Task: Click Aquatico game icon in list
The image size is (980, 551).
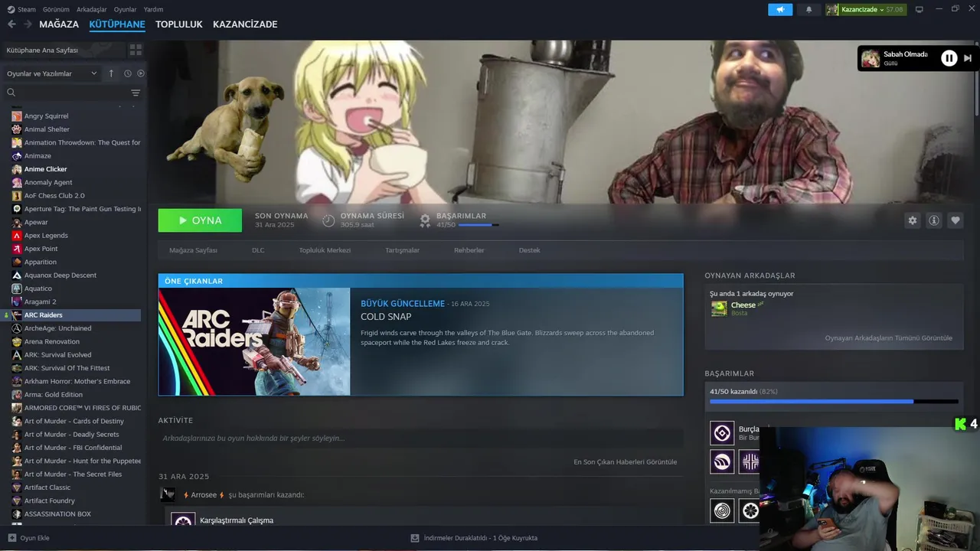Action: [x=17, y=289]
